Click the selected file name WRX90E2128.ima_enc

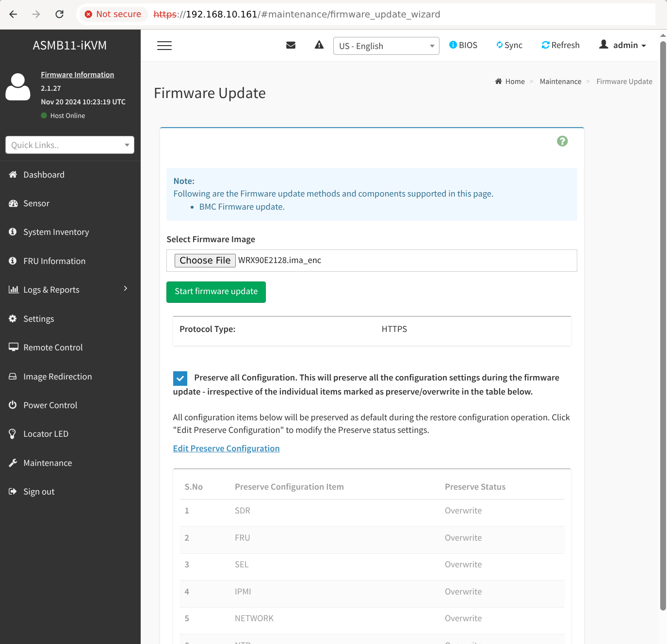pos(280,261)
